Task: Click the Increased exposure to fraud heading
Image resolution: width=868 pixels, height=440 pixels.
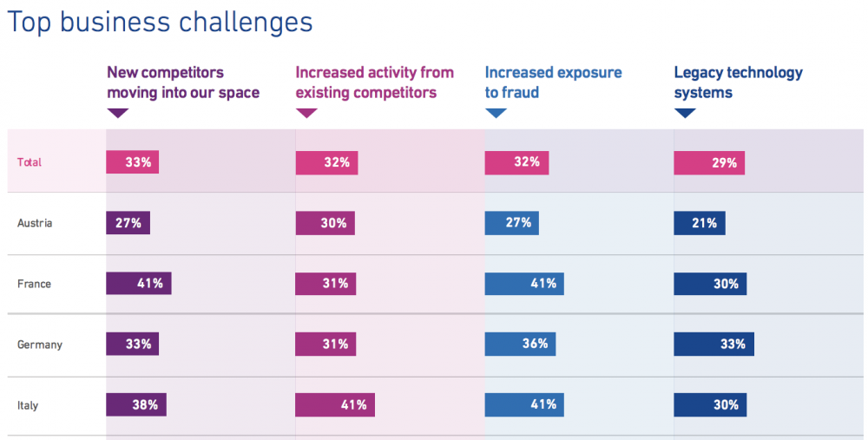Action: point(554,82)
